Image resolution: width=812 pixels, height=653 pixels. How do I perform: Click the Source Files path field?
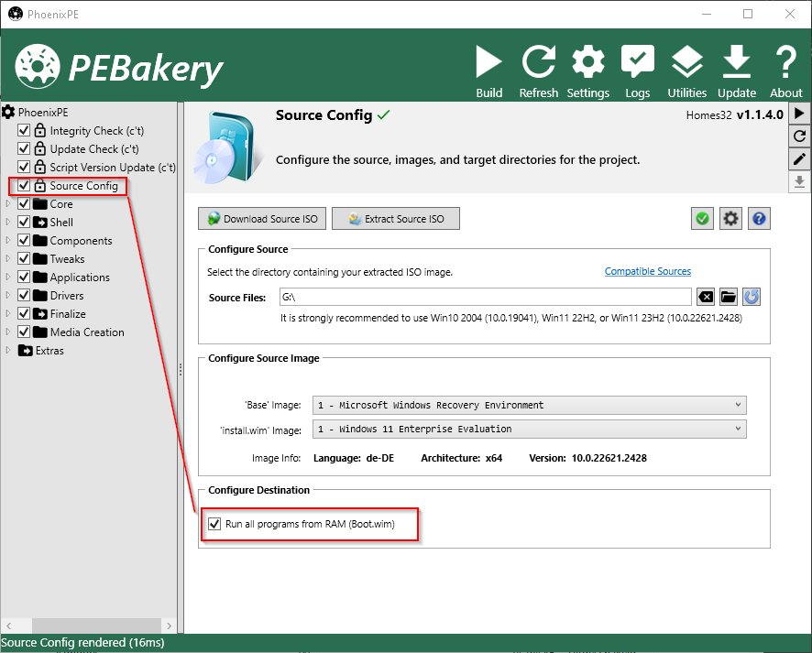(x=485, y=297)
